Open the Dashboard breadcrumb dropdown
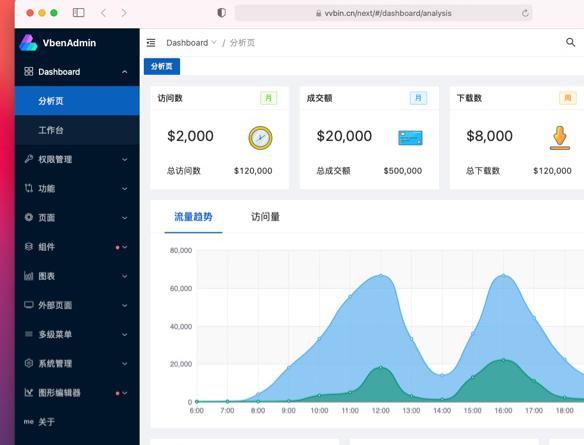The height and width of the screenshot is (445, 584). (x=191, y=43)
